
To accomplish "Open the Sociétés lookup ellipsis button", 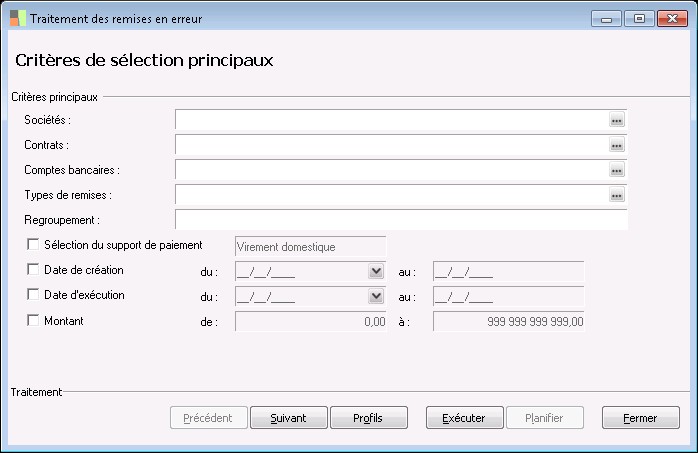I will pos(617,120).
